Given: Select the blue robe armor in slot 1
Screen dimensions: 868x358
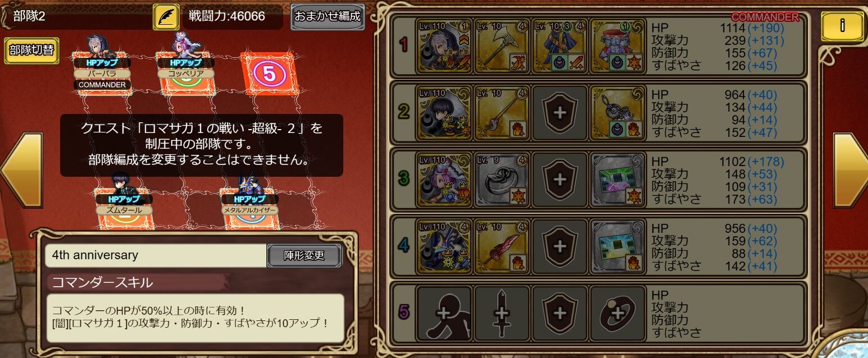Looking at the screenshot, I should (560, 47).
